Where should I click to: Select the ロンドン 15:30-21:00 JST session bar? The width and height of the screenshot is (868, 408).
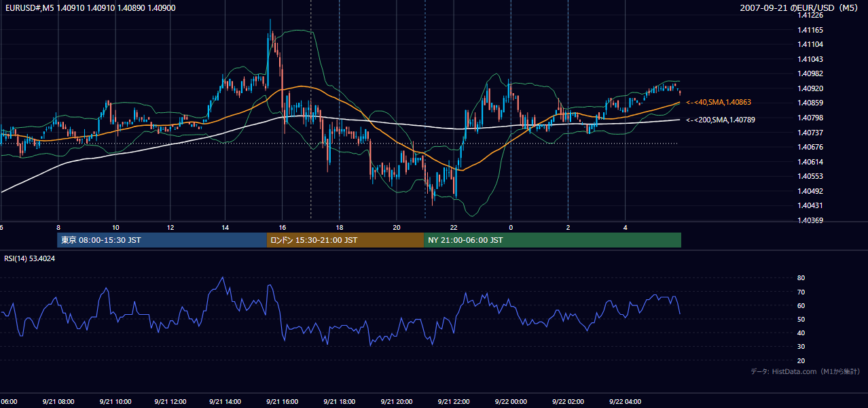click(345, 240)
